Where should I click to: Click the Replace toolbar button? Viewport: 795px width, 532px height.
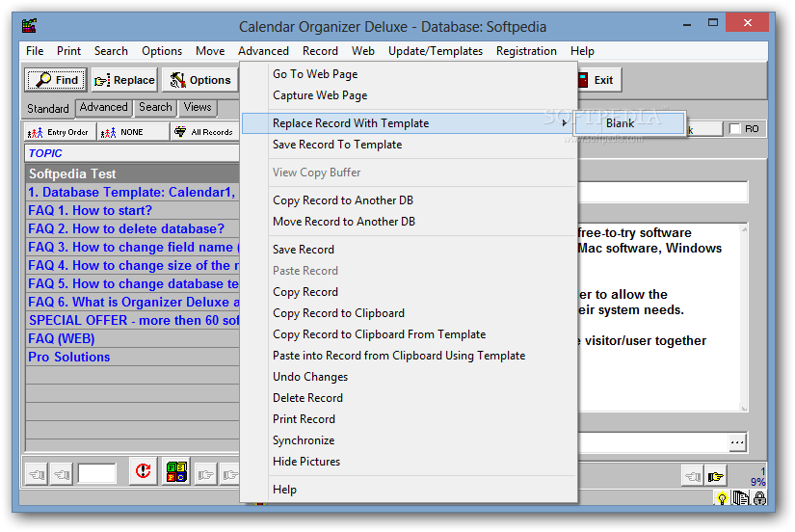point(124,80)
